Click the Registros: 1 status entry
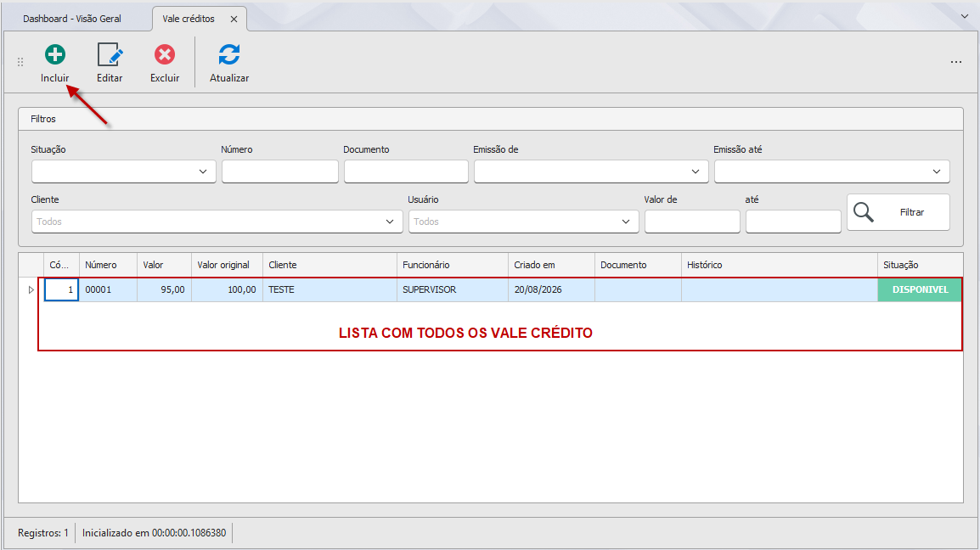The image size is (980, 550). click(x=43, y=533)
